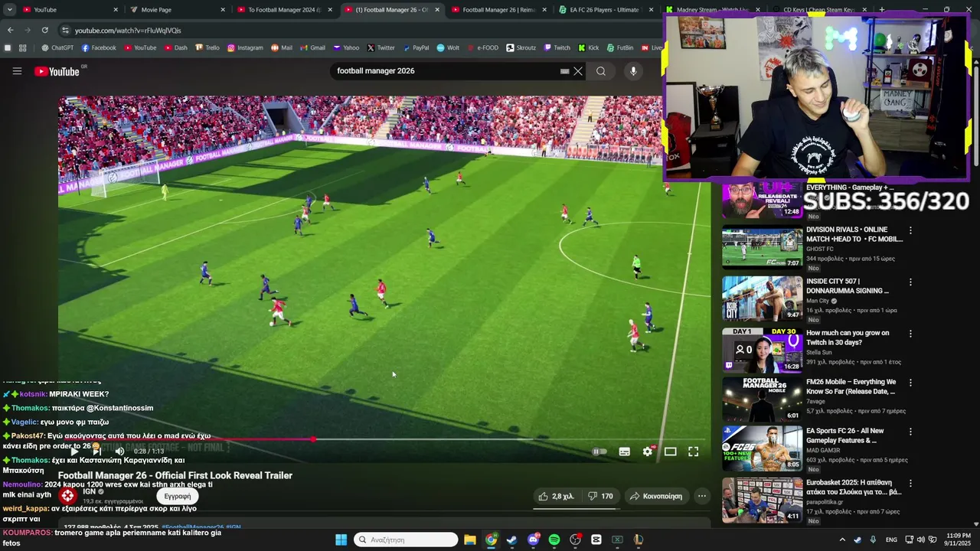Open options for Eurobasket 2025 video
Image resolution: width=980 pixels, height=551 pixels.
click(x=910, y=484)
